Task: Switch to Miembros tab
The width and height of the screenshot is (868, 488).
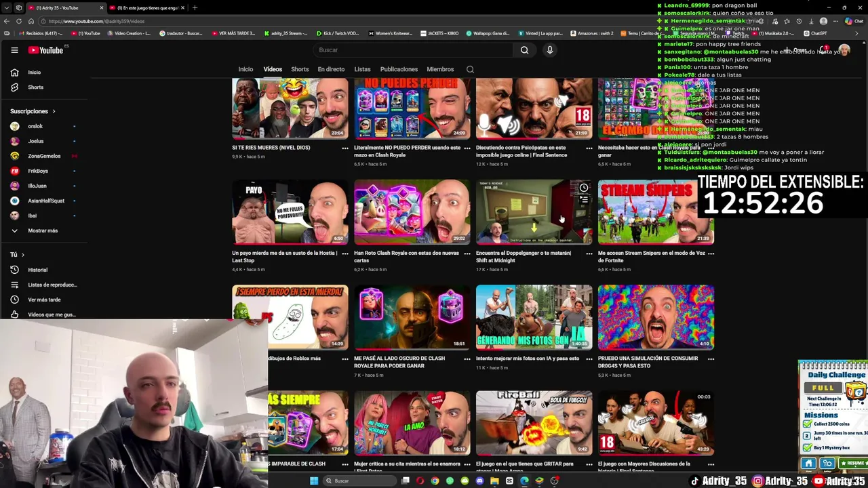Action: click(440, 69)
